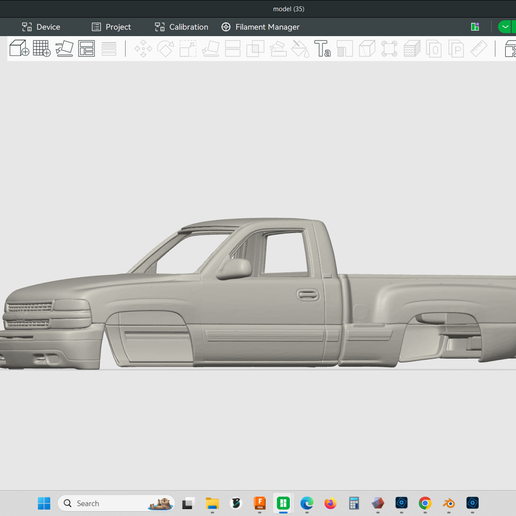Click the Arrange all objects icon
516x516 pixels.
point(86,49)
